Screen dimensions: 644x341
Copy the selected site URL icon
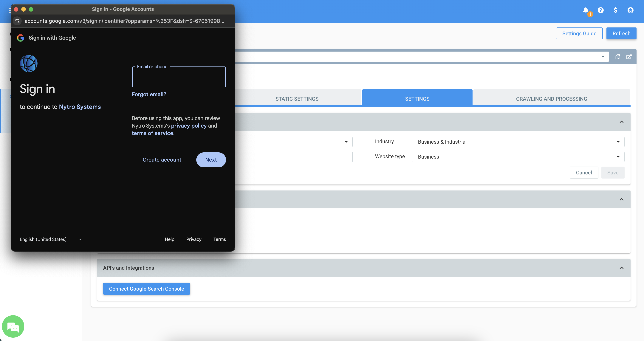618,57
